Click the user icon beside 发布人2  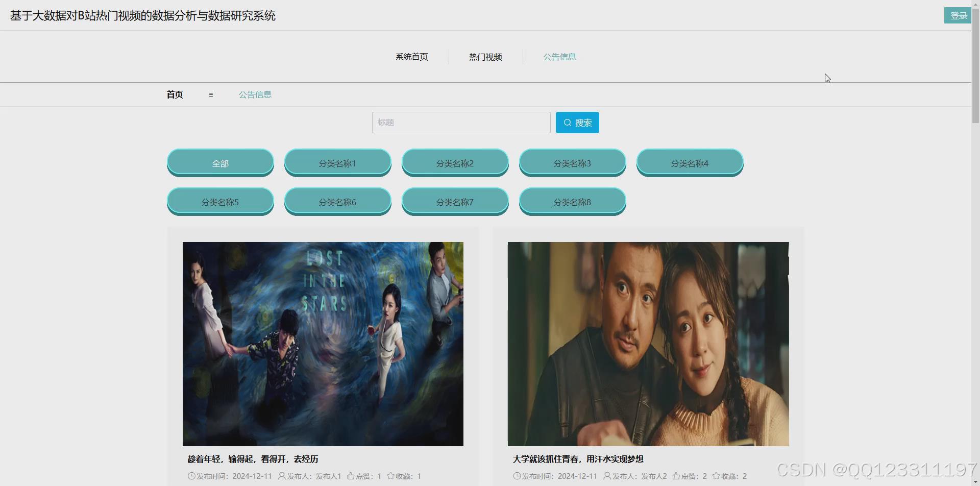[607, 476]
